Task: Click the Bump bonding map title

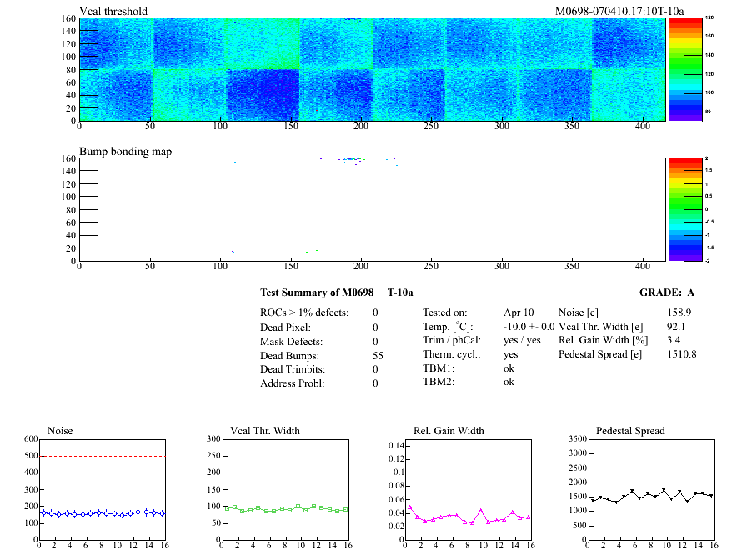Action: (120, 152)
